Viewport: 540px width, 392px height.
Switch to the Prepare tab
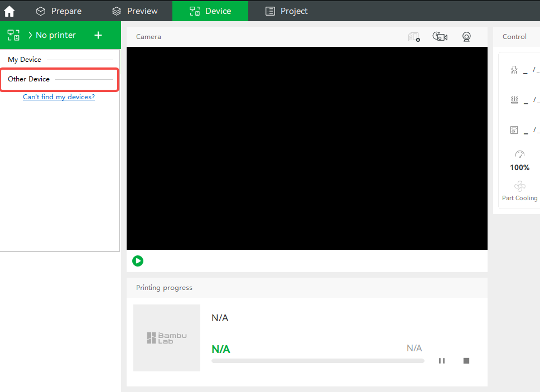point(59,11)
